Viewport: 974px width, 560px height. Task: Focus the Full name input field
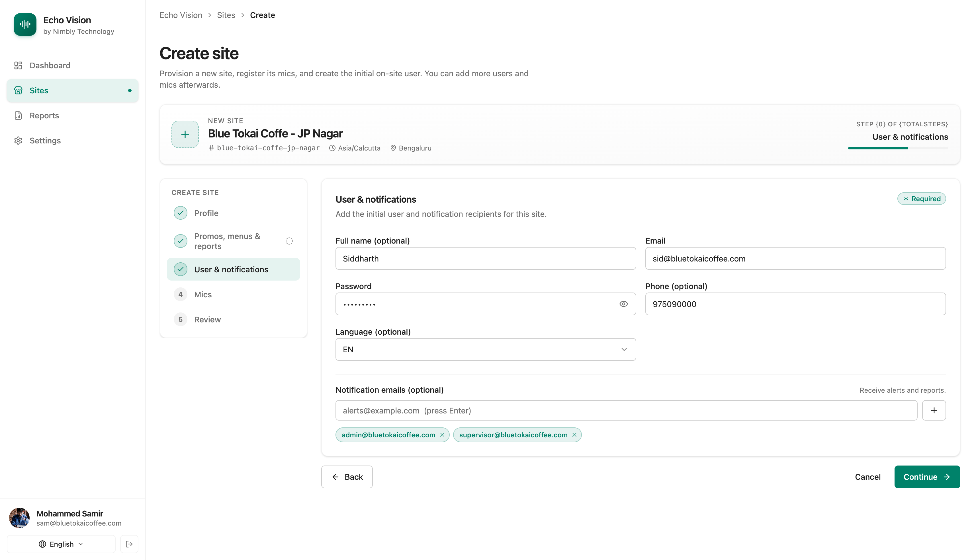[486, 258]
